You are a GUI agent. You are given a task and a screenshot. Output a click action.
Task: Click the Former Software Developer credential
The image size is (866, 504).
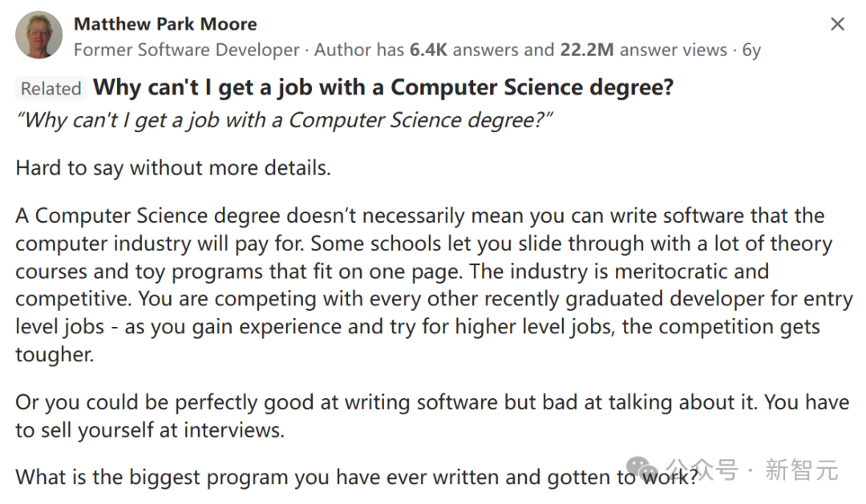[186, 50]
